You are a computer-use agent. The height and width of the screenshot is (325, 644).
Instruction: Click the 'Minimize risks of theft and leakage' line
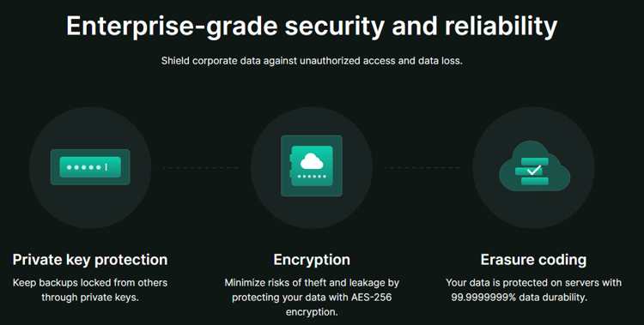pos(312,283)
